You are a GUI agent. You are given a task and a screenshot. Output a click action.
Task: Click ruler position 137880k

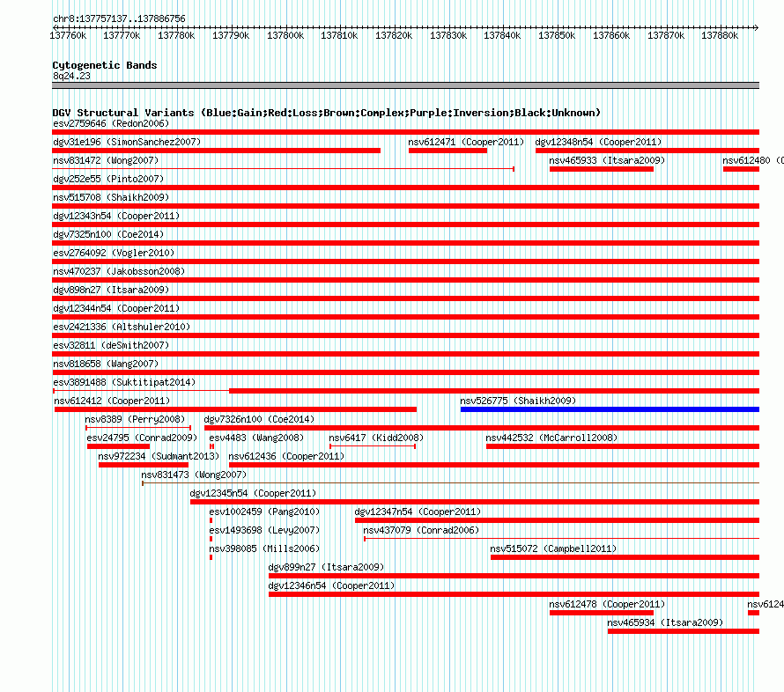[720, 35]
